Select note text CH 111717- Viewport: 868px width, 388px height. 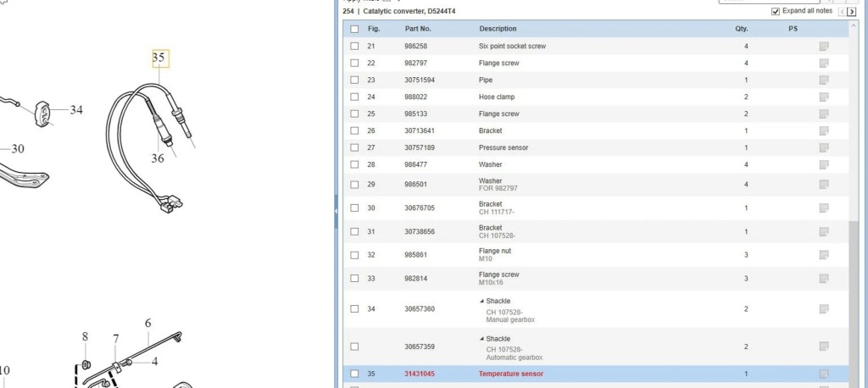[x=497, y=212]
